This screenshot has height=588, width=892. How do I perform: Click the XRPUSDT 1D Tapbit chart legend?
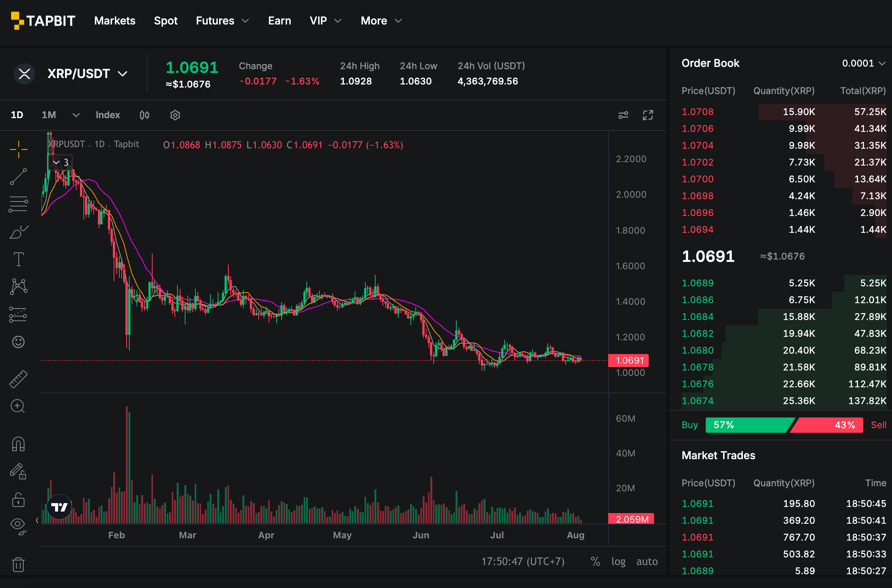pyautogui.click(x=94, y=145)
